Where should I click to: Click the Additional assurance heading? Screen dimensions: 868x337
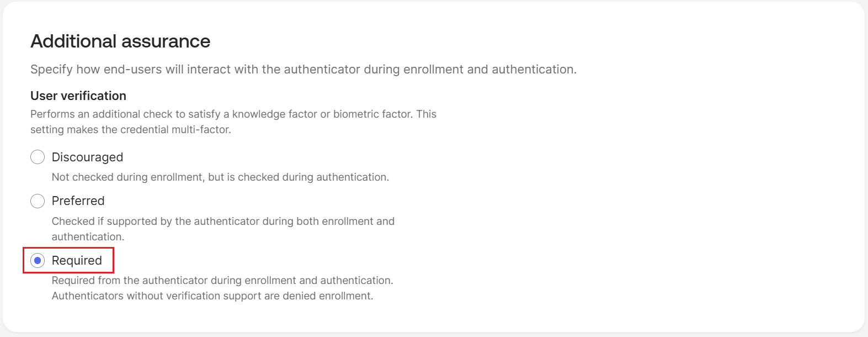pos(120,41)
